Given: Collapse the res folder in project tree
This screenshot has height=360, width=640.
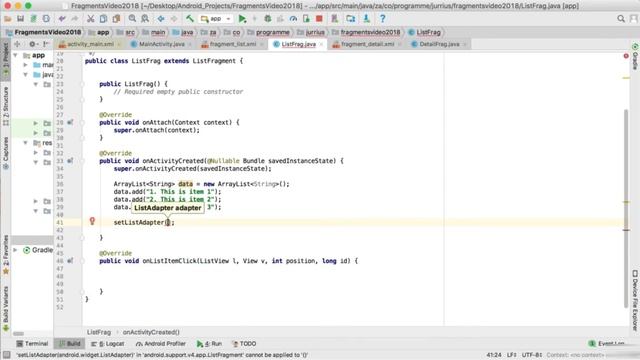Looking at the screenshot, I should click(x=26, y=143).
